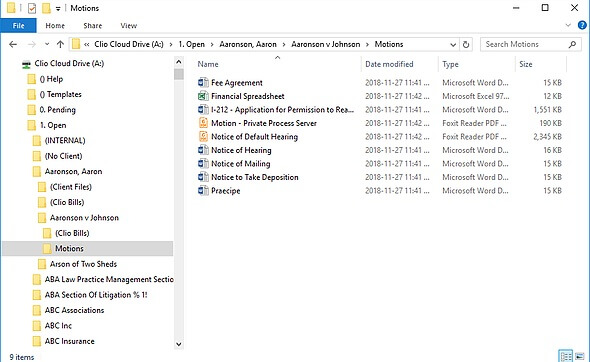The image size is (590, 362).
Task: Refresh the Motions folder listing
Action: coord(466,44)
